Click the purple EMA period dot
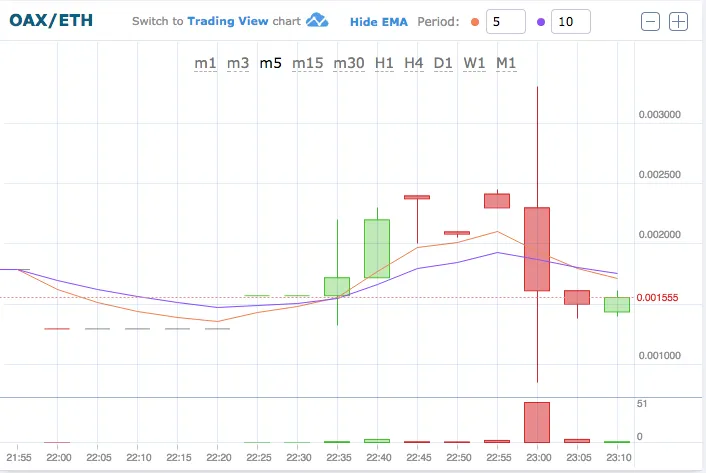706x473 pixels. pos(541,21)
